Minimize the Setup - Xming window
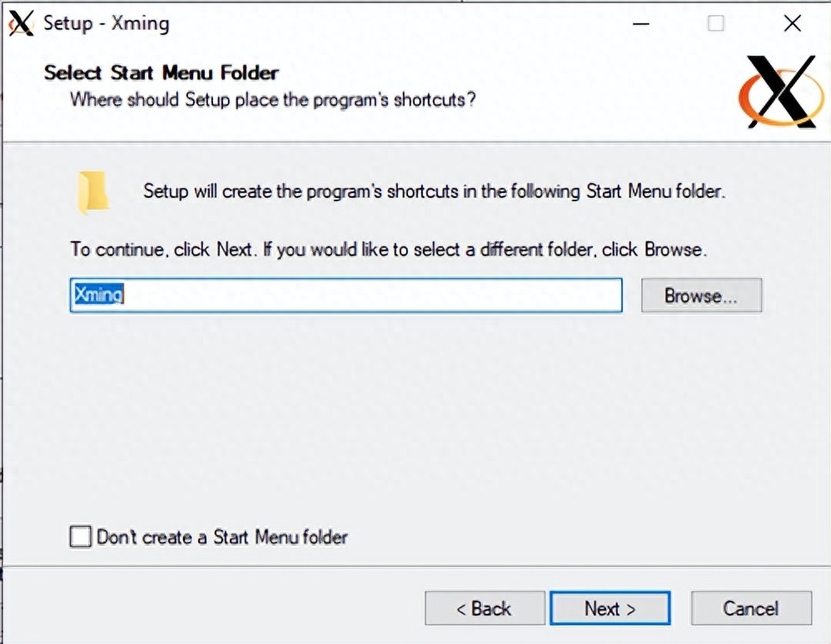The height and width of the screenshot is (644, 831). click(x=641, y=23)
